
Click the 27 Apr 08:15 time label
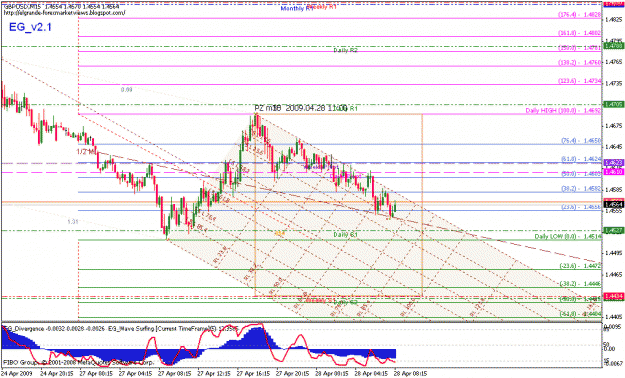(x=174, y=374)
